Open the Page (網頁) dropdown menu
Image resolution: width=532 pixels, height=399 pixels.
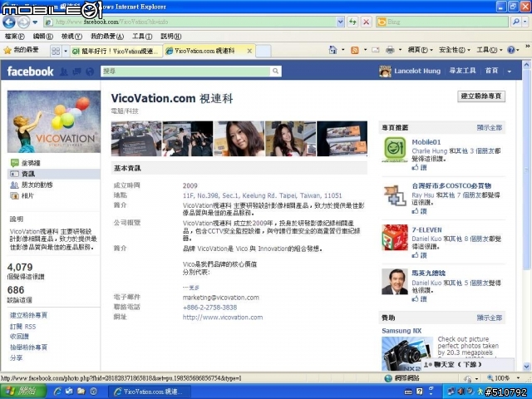click(421, 50)
